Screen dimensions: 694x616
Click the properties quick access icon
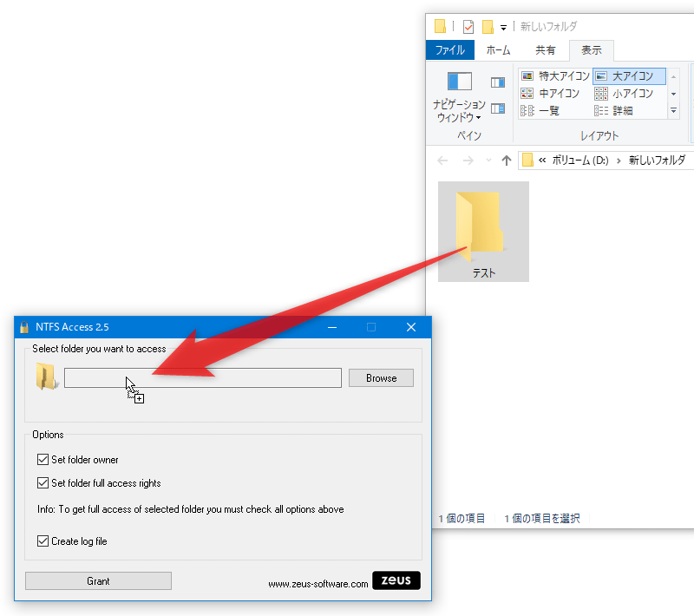click(468, 27)
